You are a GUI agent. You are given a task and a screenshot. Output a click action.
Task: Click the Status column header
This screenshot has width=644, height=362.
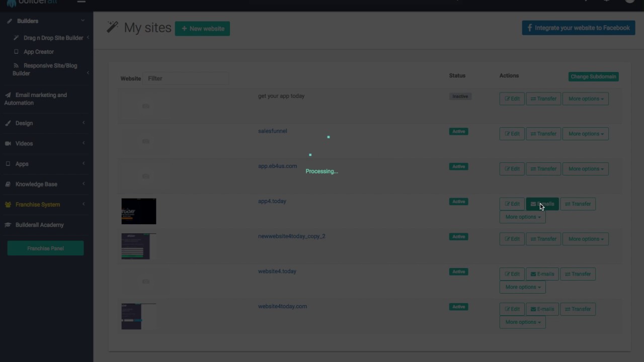457,76
